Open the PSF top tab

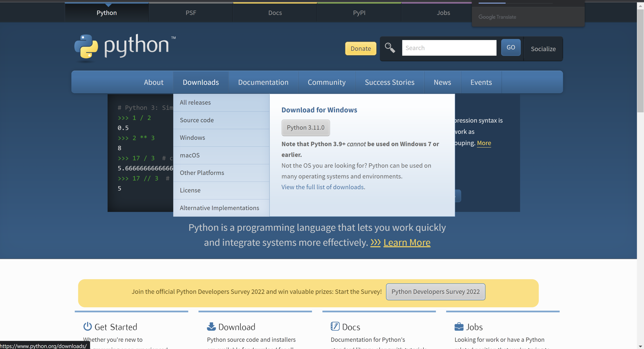[191, 13]
